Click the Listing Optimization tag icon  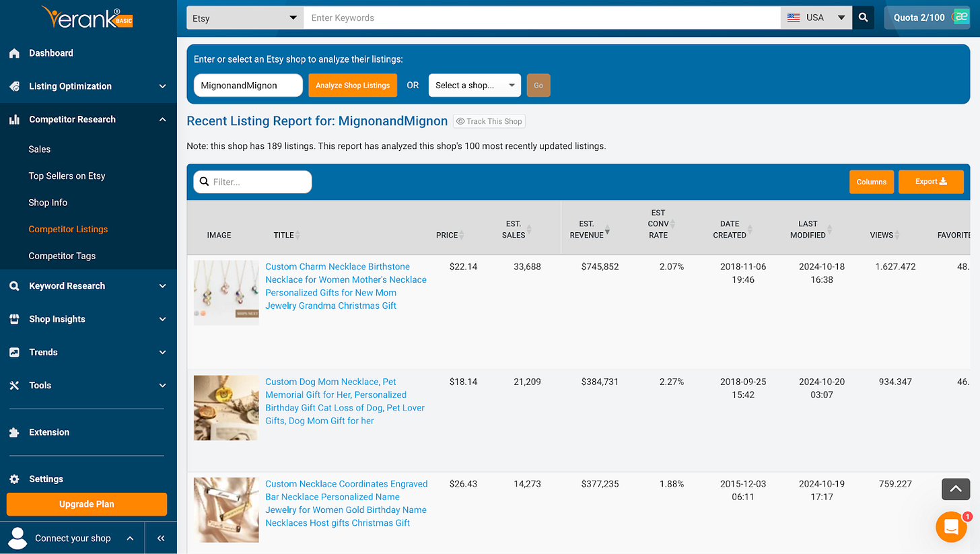point(14,86)
